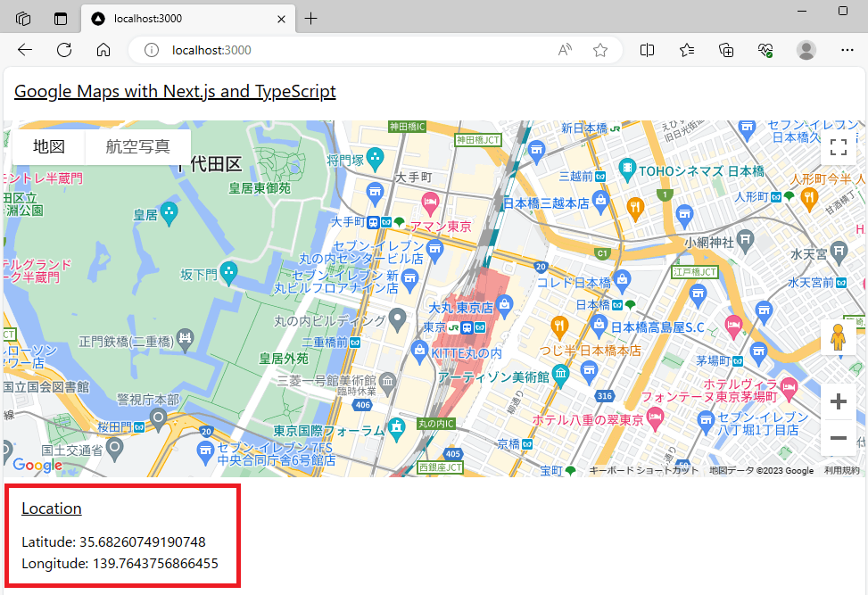The width and height of the screenshot is (868, 595).
Task: Open browser Collections
Action: (726, 50)
